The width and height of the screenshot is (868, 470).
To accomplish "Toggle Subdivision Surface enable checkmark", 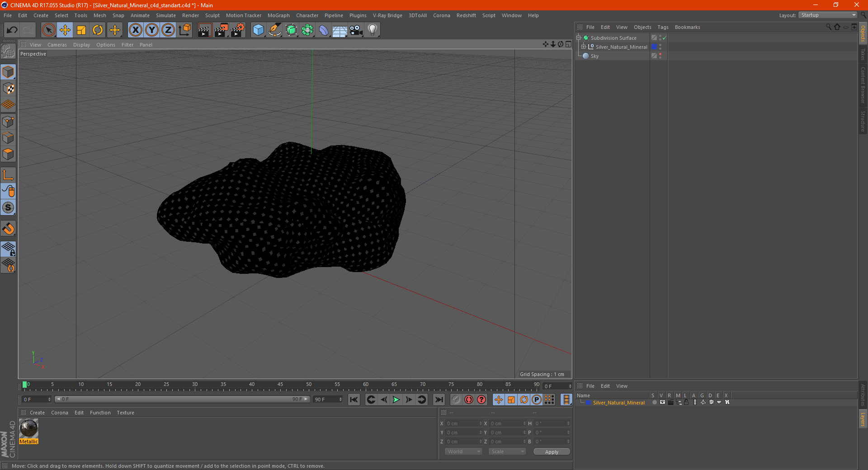I will tap(665, 38).
